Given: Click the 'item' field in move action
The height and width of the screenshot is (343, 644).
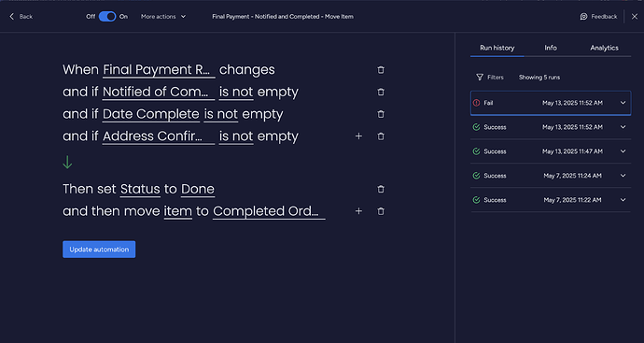Looking at the screenshot, I should pyautogui.click(x=178, y=211).
